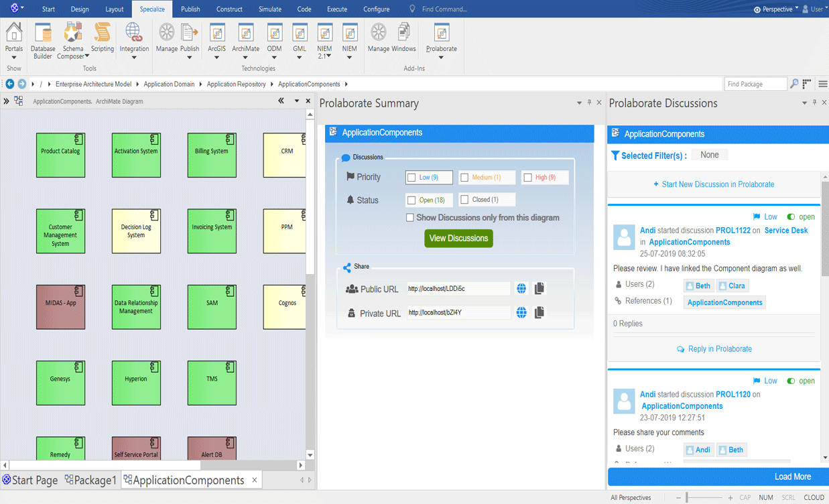This screenshot has height=504, width=829.
Task: Enable the Medium (1) priority checkbox
Action: click(464, 178)
